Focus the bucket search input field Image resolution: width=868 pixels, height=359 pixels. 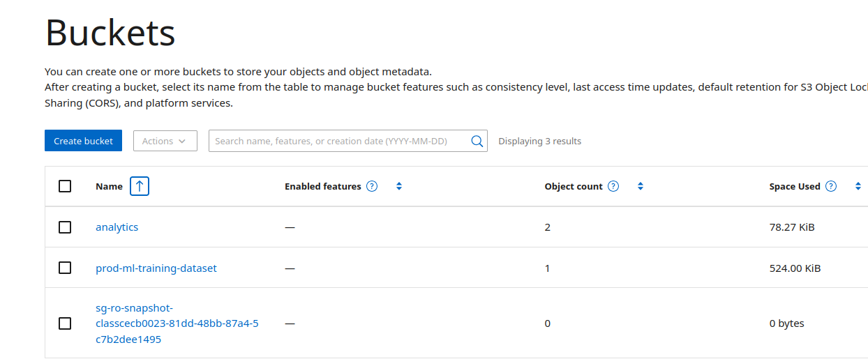(339, 141)
